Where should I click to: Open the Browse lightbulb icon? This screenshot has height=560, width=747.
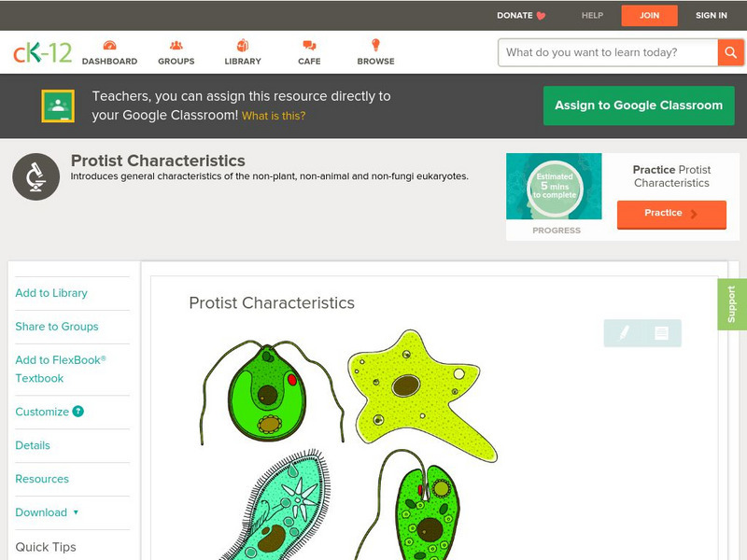[x=375, y=46]
